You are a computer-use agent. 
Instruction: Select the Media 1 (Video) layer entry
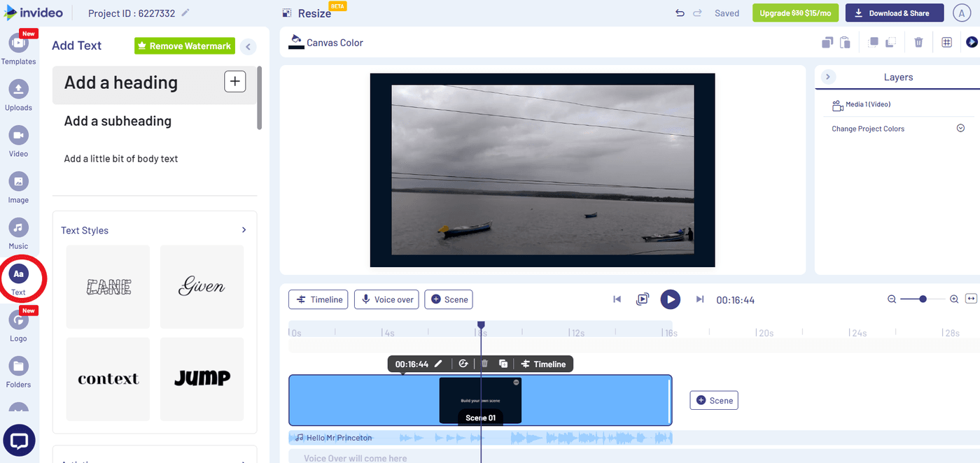point(868,104)
